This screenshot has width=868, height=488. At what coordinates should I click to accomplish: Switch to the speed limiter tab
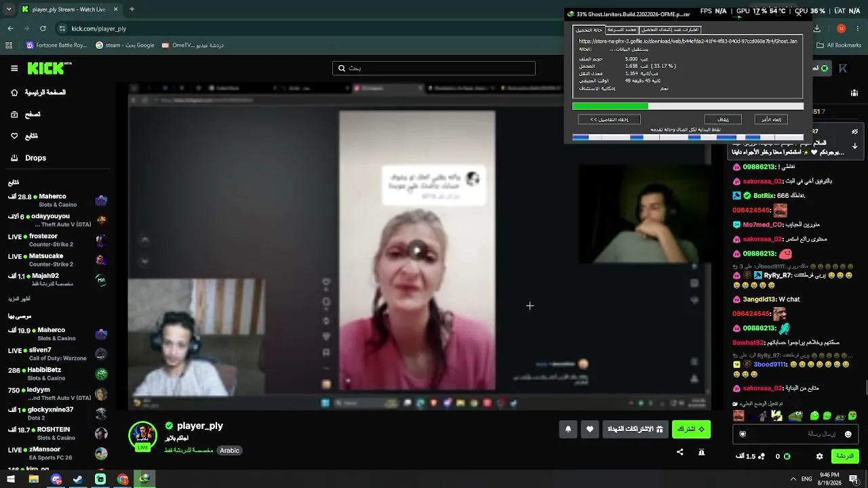click(x=622, y=30)
